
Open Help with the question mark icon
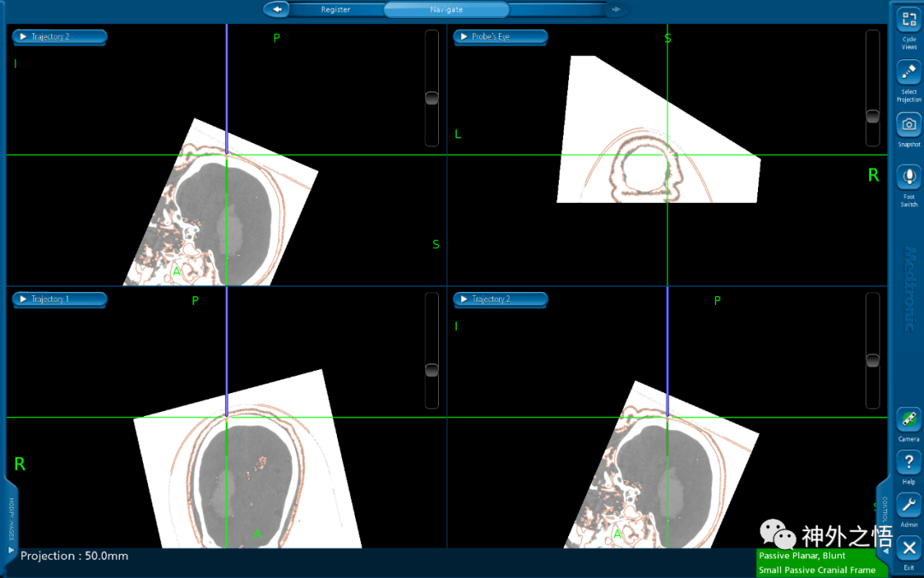tap(909, 463)
